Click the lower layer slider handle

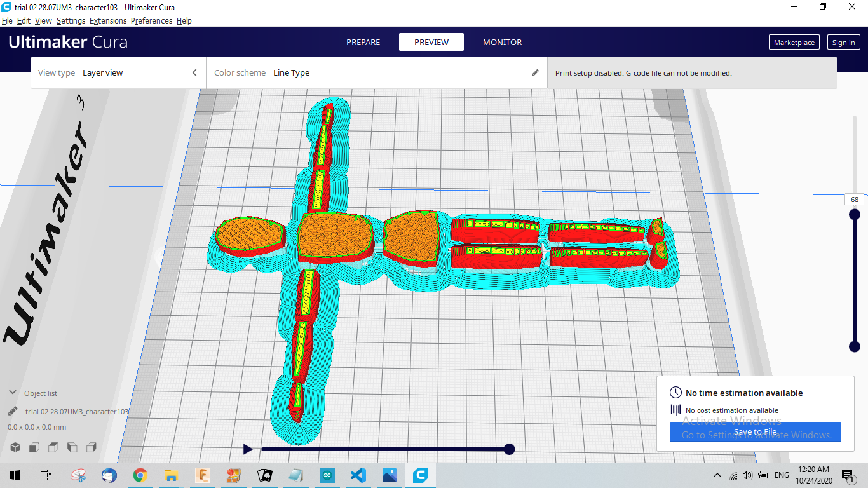click(x=855, y=346)
